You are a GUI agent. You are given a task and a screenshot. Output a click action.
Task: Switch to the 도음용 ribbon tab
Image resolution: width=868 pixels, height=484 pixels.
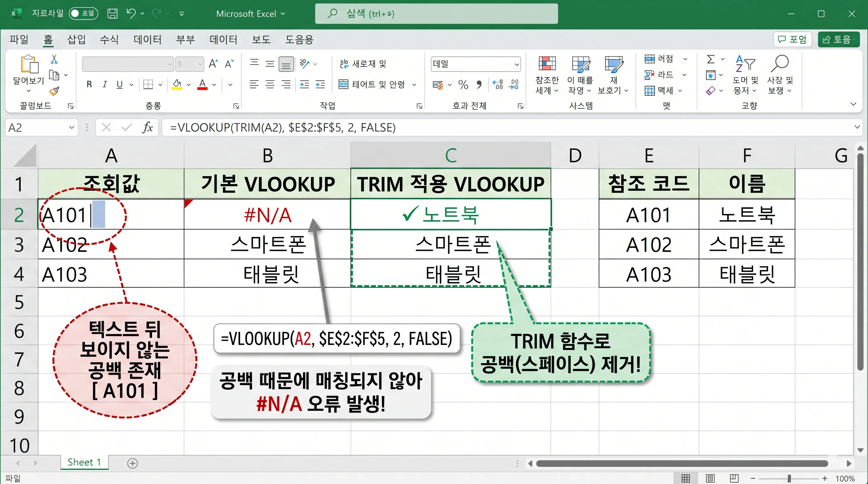pos(299,39)
